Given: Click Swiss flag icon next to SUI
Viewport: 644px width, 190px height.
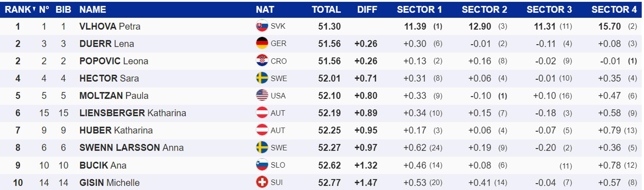Looking at the screenshot, I should point(262,182).
